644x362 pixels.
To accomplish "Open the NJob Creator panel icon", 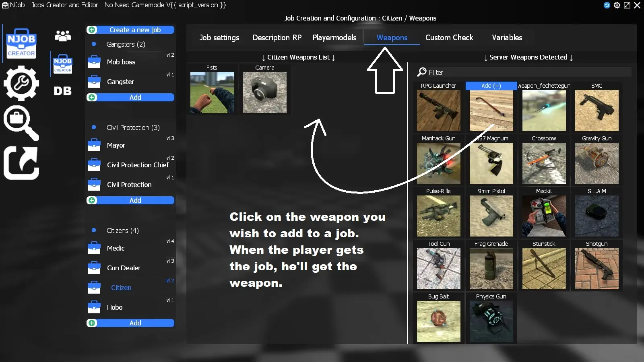I will click(x=21, y=43).
